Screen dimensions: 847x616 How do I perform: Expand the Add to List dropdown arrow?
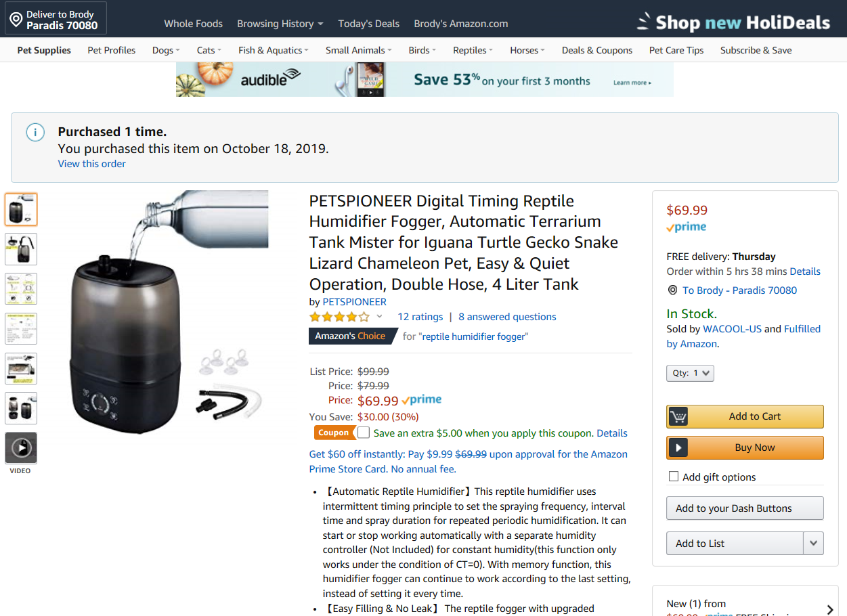click(813, 543)
